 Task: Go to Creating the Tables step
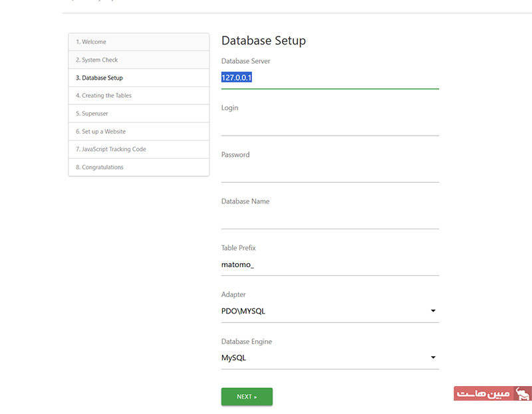pyautogui.click(x=138, y=96)
